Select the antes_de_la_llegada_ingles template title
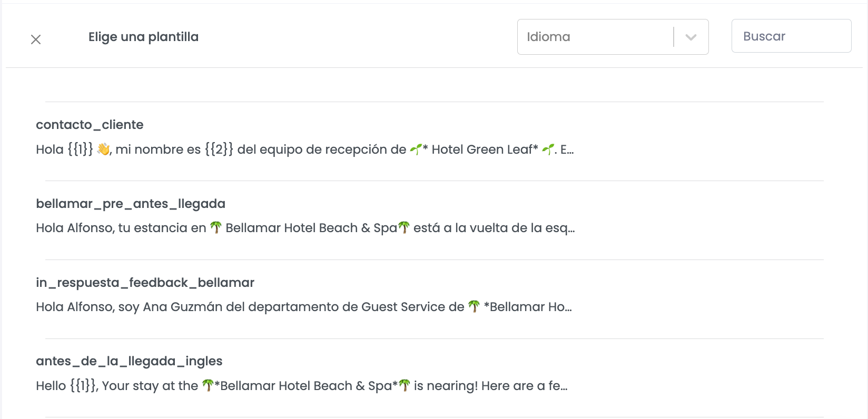 click(129, 361)
